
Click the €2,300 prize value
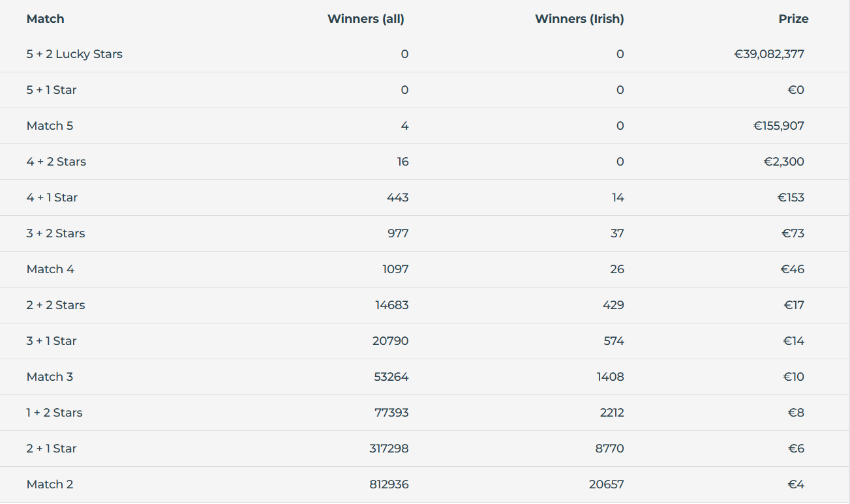[783, 162]
